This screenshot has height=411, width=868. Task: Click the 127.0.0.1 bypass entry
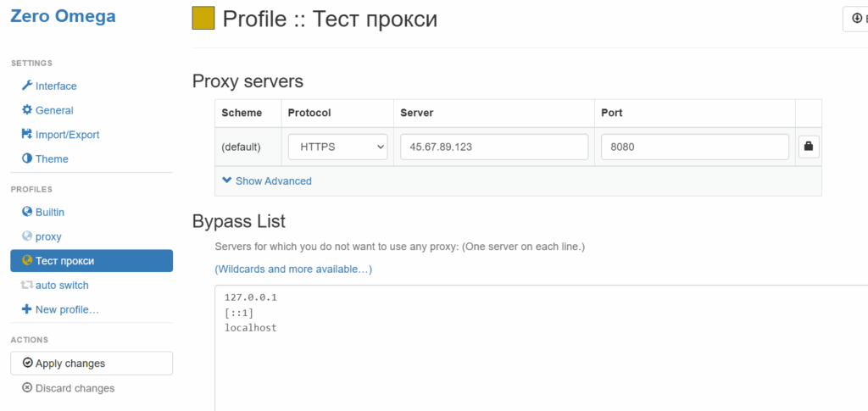coord(250,297)
